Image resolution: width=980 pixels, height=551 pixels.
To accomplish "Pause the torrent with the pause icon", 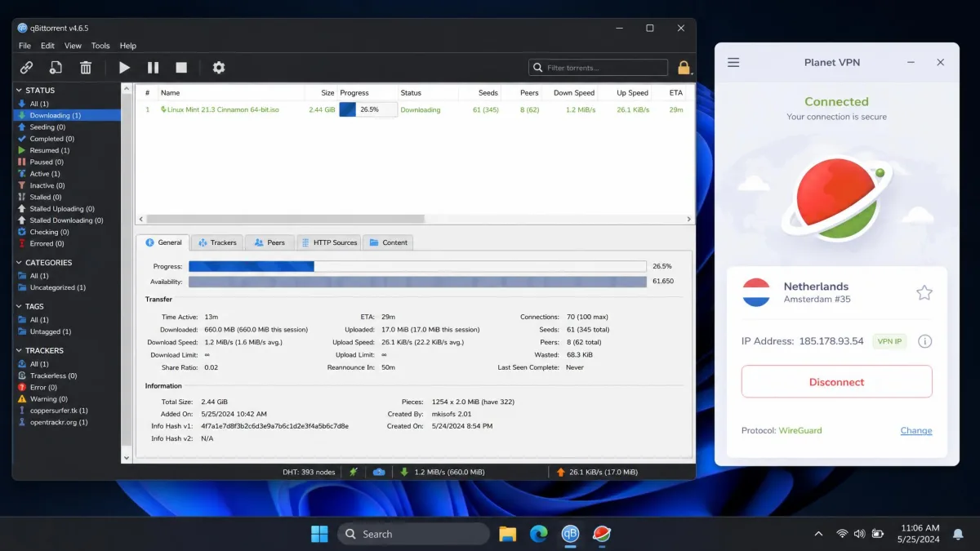I will (153, 68).
